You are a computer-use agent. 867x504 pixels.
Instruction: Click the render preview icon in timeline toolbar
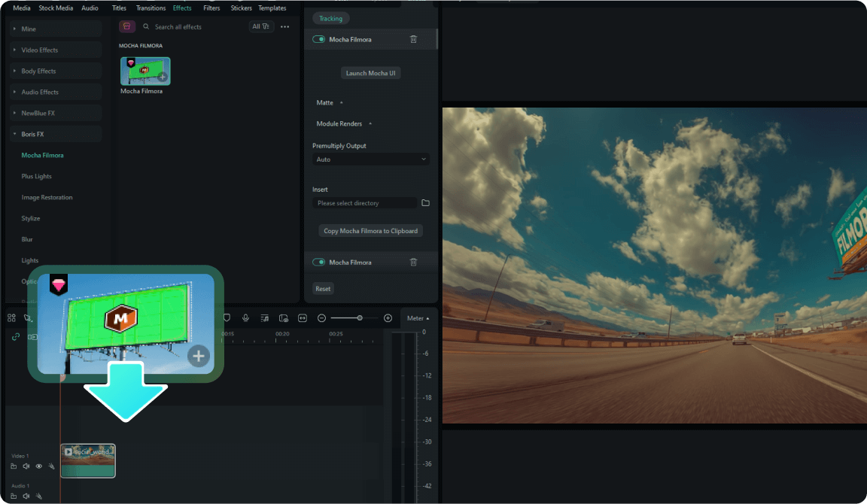(x=284, y=317)
